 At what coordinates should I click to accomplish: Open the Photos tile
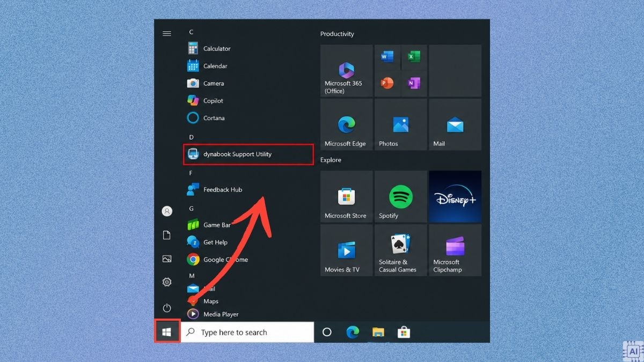(401, 124)
